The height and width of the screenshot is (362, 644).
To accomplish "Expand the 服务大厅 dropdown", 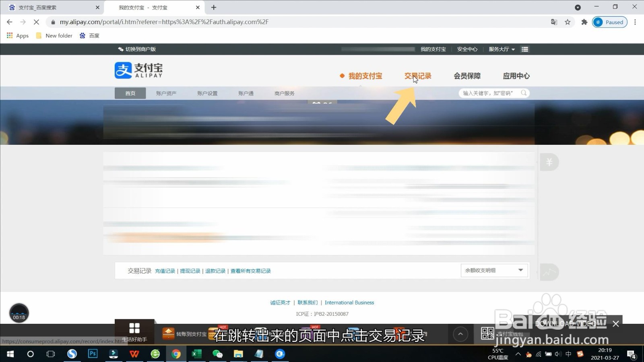I will [x=502, y=49].
